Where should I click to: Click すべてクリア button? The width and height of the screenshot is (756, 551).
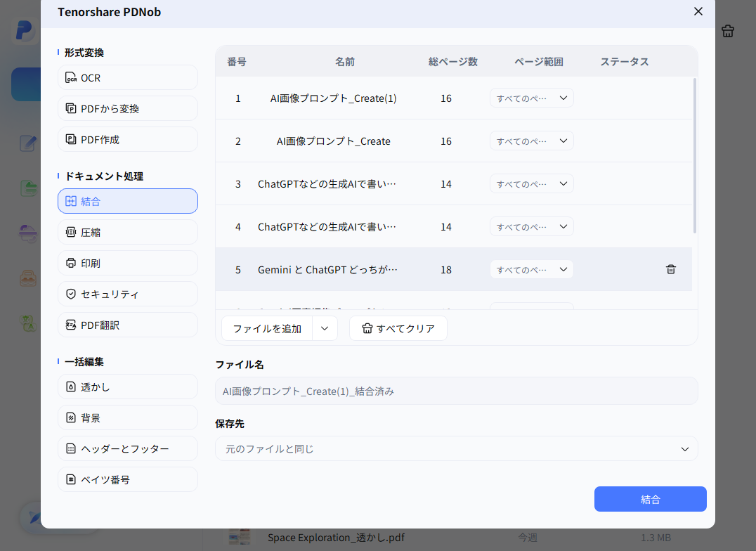point(398,329)
